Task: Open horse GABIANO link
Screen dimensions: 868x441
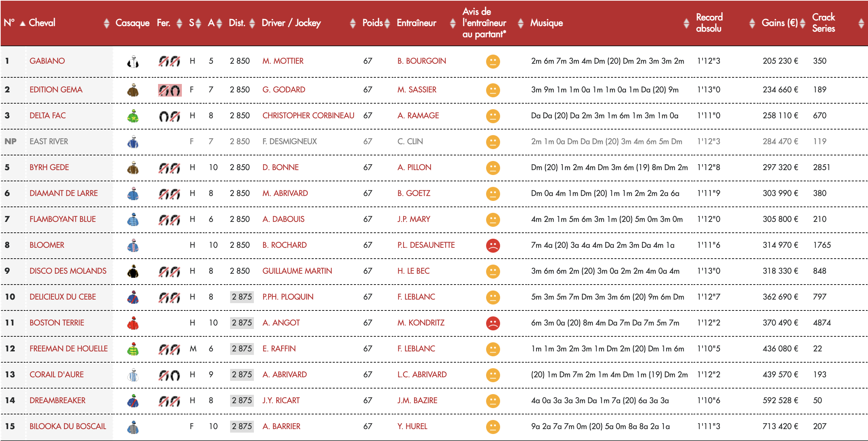Action: [x=47, y=61]
